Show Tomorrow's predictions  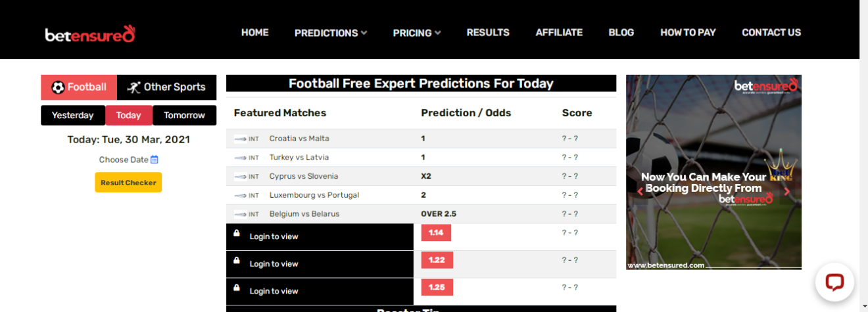coord(184,116)
